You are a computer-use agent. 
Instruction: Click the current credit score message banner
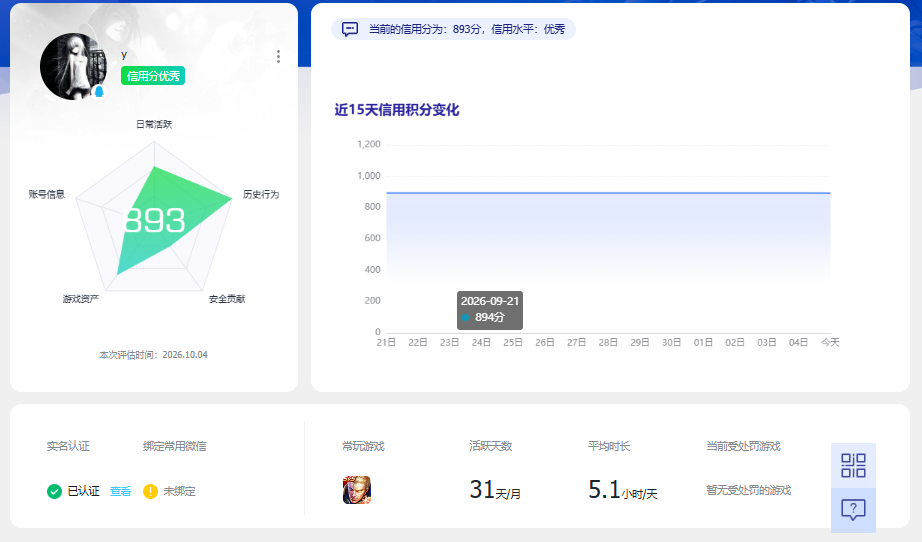453,29
